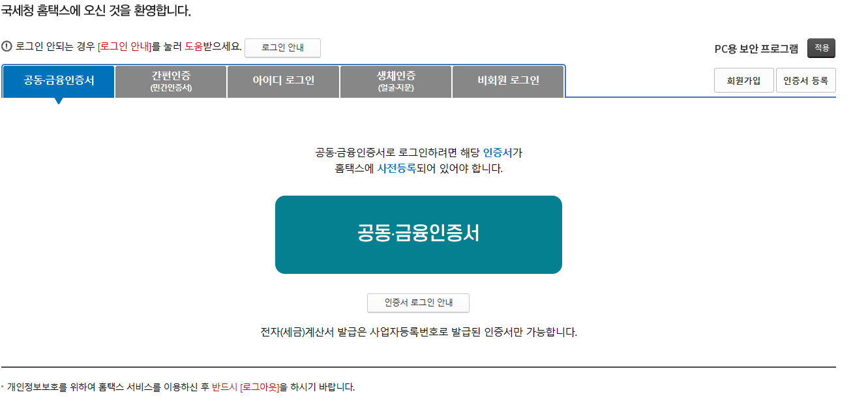Click the 전자(세금)계산서 발급 notice text
The height and width of the screenshot is (403, 868).
pyautogui.click(x=418, y=332)
